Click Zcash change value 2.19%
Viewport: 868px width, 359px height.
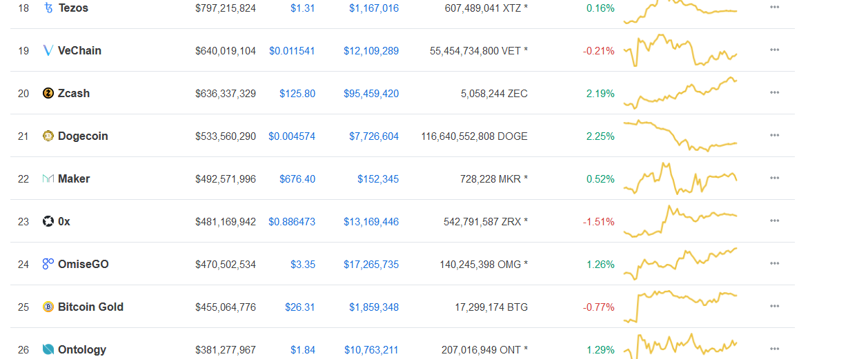[x=600, y=94]
